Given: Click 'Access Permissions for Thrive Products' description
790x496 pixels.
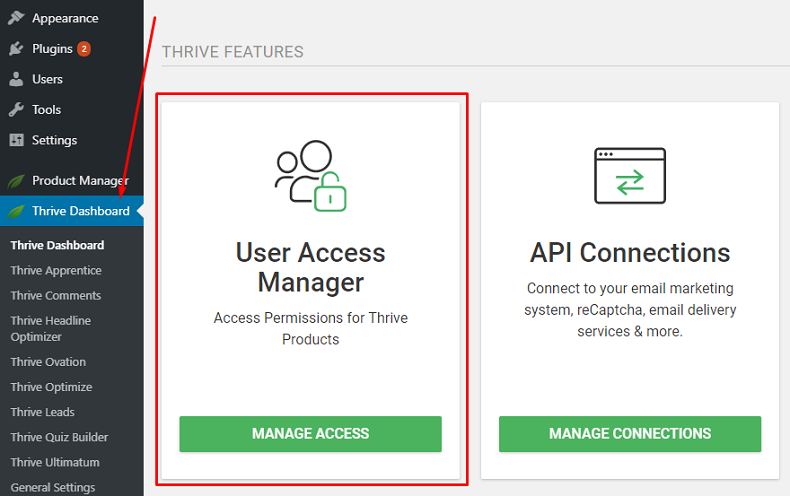Looking at the screenshot, I should click(x=310, y=329).
